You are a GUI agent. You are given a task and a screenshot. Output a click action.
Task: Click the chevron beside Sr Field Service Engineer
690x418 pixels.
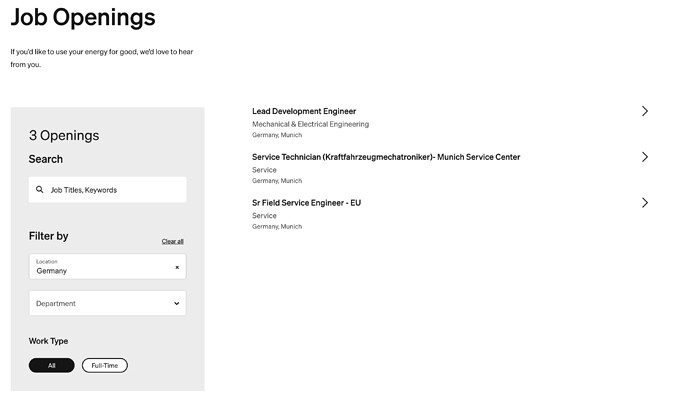point(645,203)
